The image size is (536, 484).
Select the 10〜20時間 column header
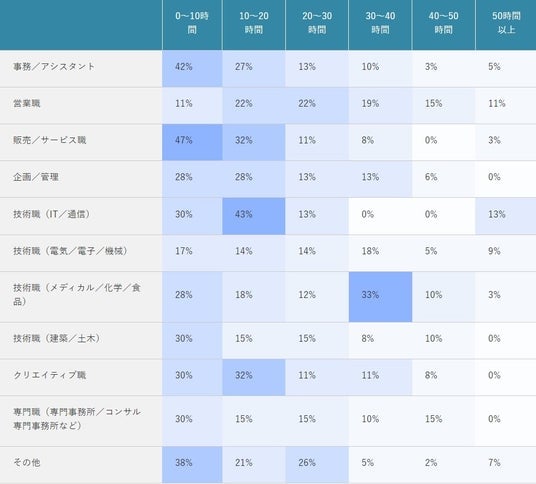coord(254,23)
